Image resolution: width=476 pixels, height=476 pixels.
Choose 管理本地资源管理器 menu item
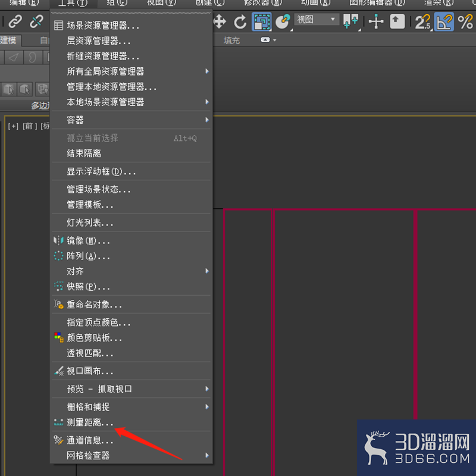[x=131, y=87]
